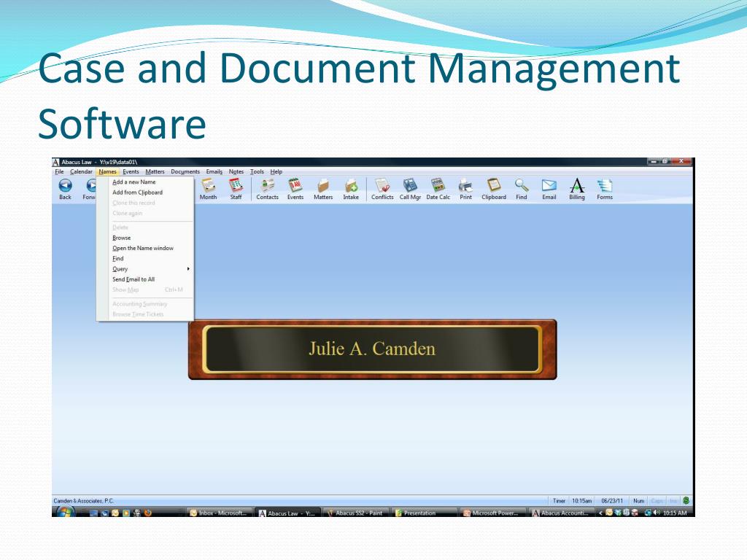Click the Print toolbar icon
The height and width of the screenshot is (560, 747).
click(465, 186)
